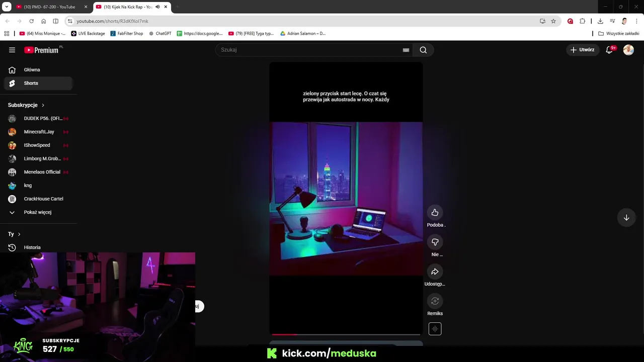Open Chrome three-dot menu
Viewport: 644px width, 362px height.
coord(637,21)
